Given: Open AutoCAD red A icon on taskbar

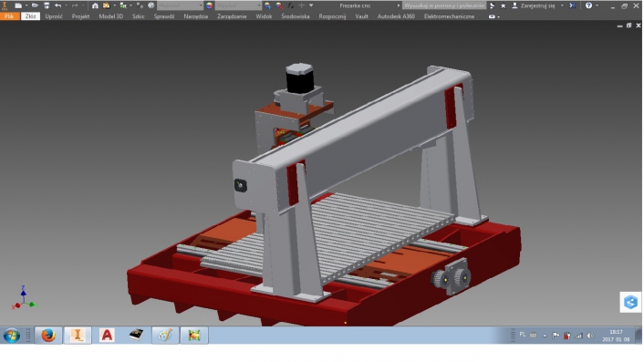Looking at the screenshot, I should click(107, 336).
